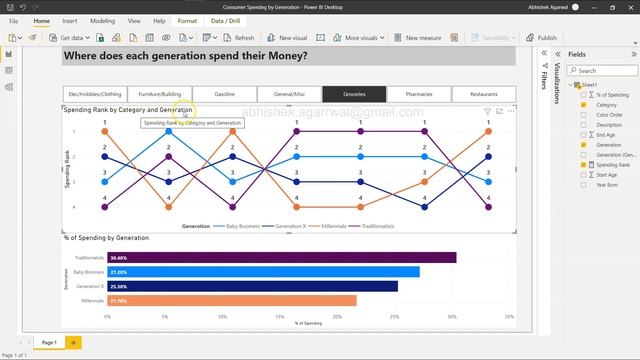Insert a New visual

pyautogui.click(x=287, y=38)
